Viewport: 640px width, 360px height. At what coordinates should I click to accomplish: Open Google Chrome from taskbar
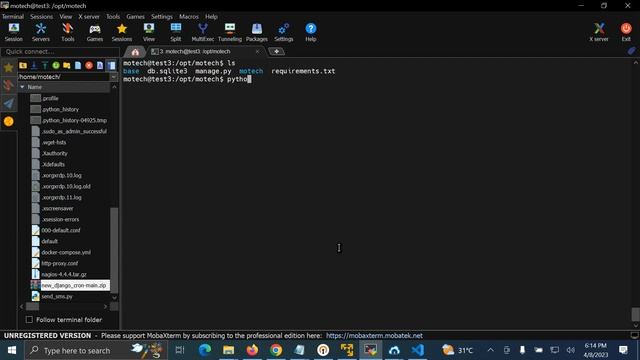[x=276, y=350]
